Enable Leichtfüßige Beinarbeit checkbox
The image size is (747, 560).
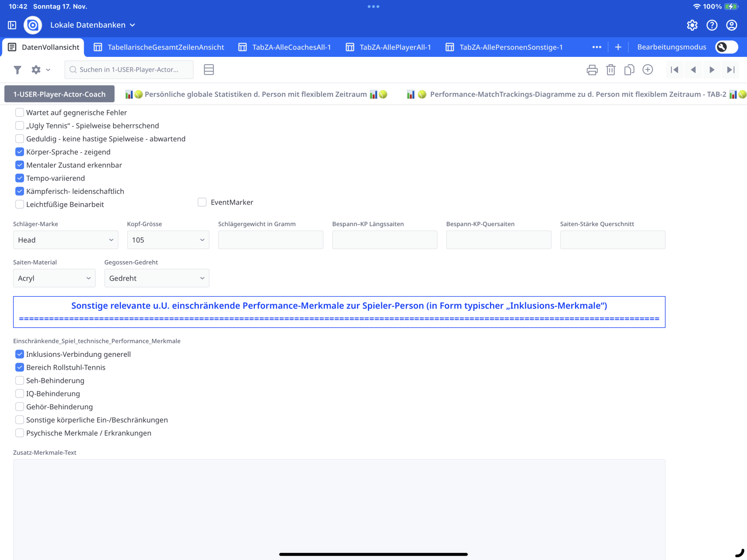19,204
